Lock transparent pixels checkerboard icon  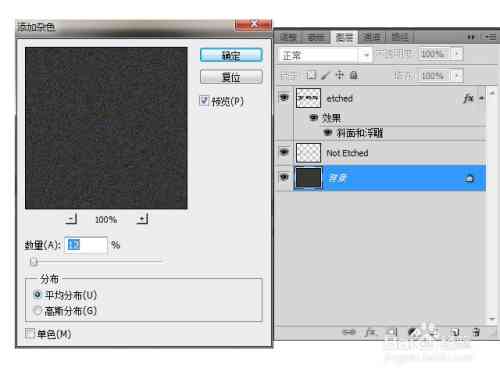coord(310,76)
